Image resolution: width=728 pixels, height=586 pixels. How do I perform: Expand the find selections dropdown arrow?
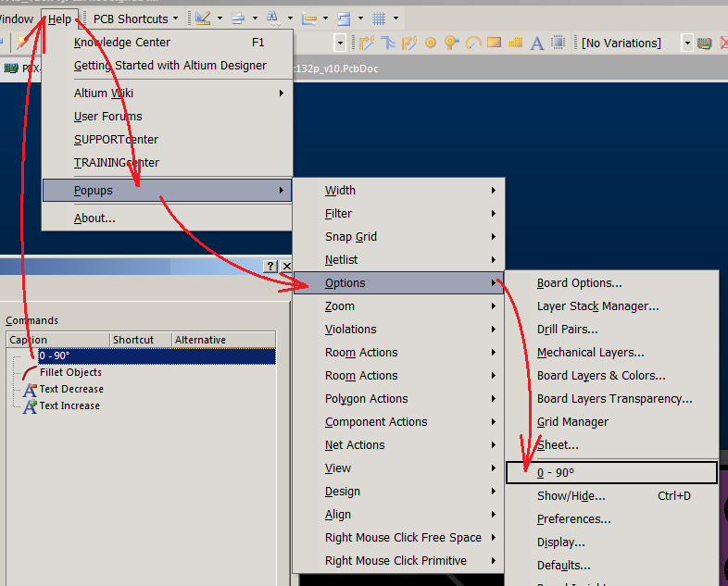(x=290, y=19)
